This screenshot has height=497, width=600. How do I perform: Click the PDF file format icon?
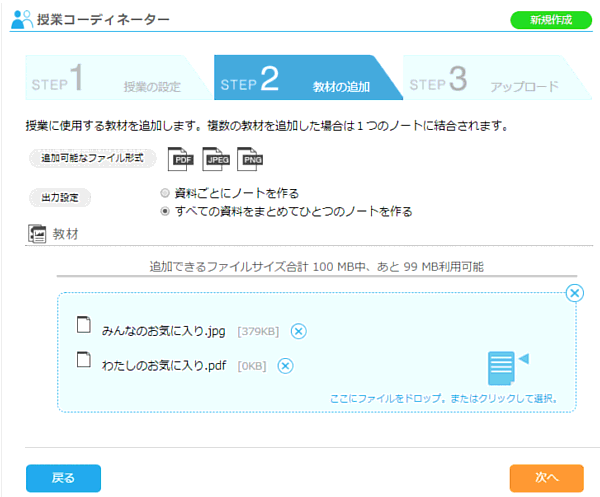181,159
